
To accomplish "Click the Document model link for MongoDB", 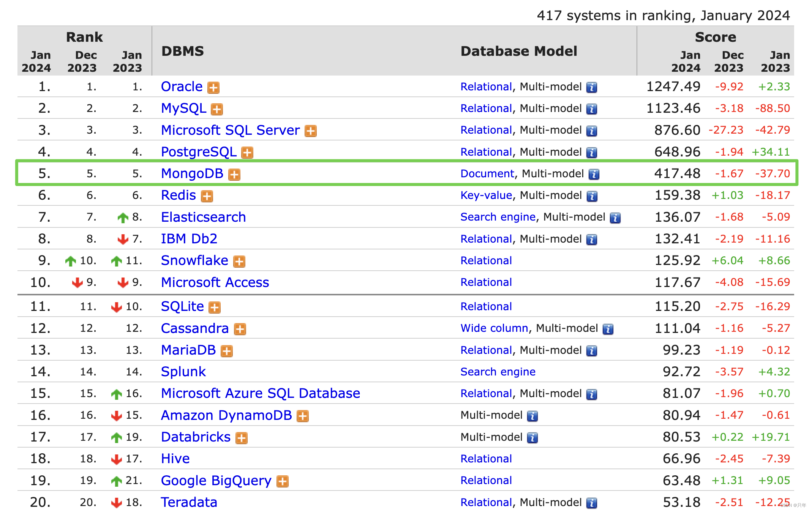I will click(487, 173).
